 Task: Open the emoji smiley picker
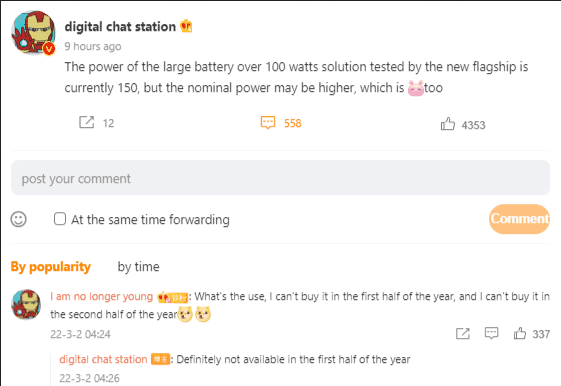[x=19, y=219]
